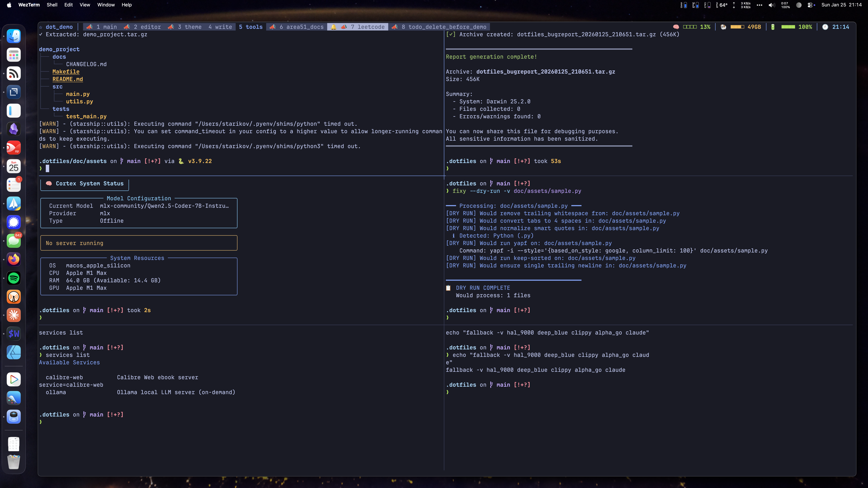Click test_main.py under tests
Viewport: 868px width, 488px height.
[86, 117]
